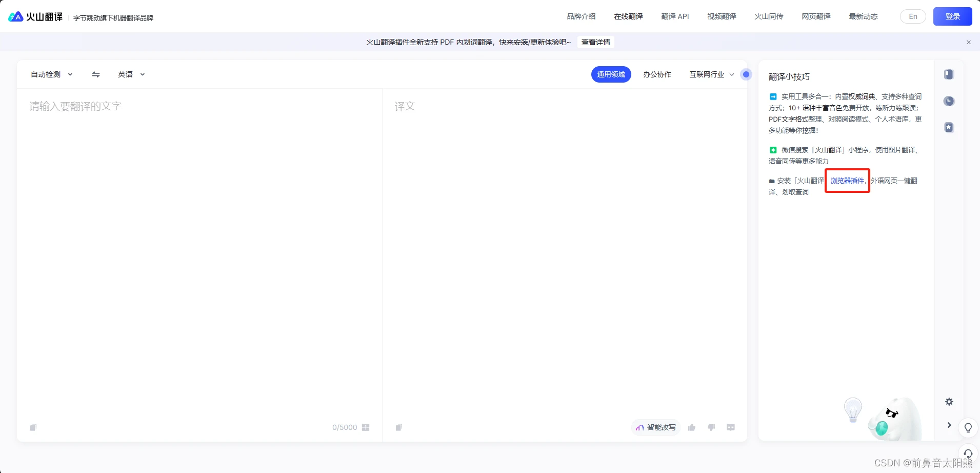Open the 视频翻译 menu item
980x473 pixels.
pos(721,16)
